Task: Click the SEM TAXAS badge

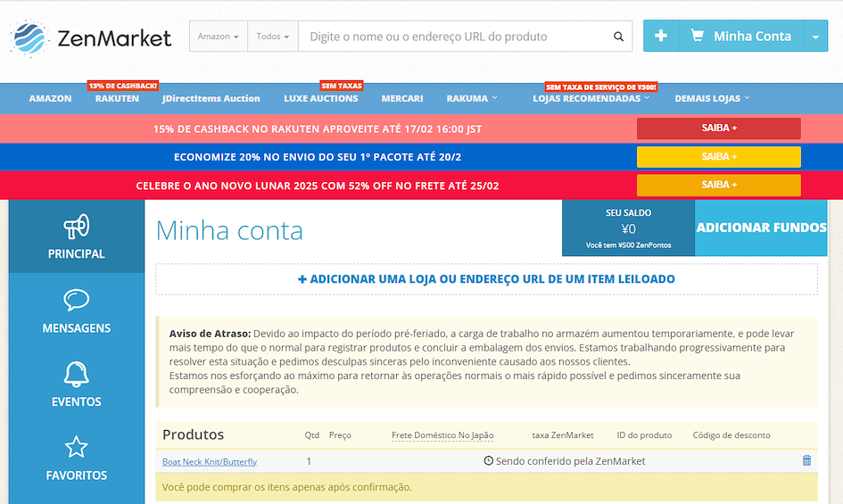Action: point(342,86)
